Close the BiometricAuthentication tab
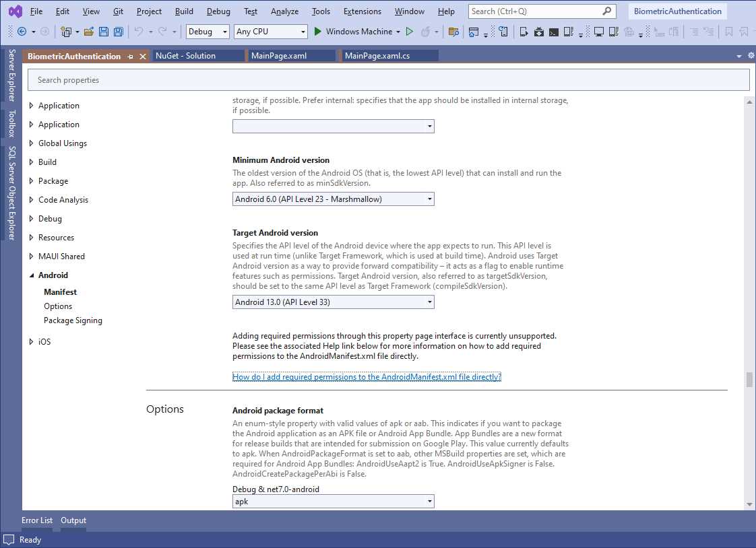756x548 pixels. coord(143,57)
